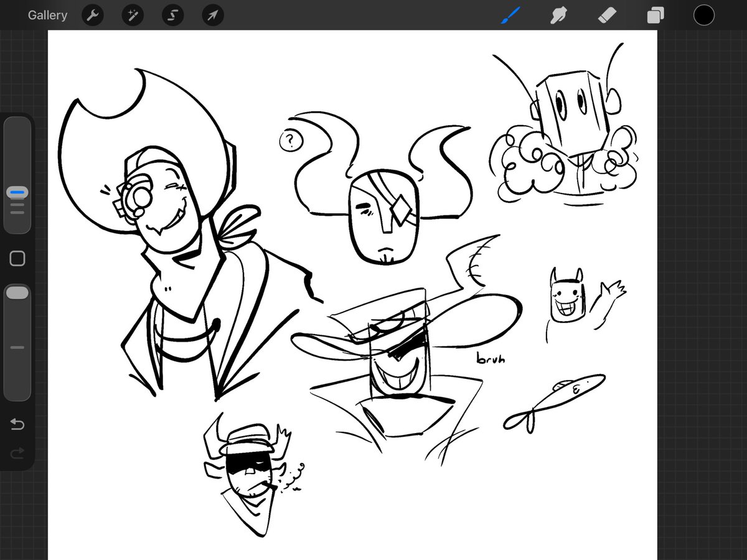Redo the last undone stroke
This screenshot has width=747, height=560.
[17, 452]
